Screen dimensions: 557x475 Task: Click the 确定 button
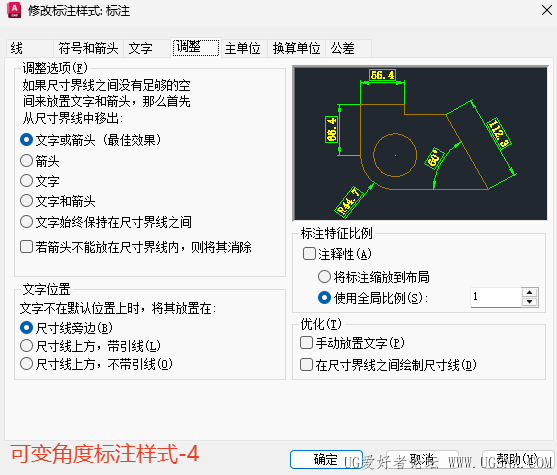tap(326, 459)
